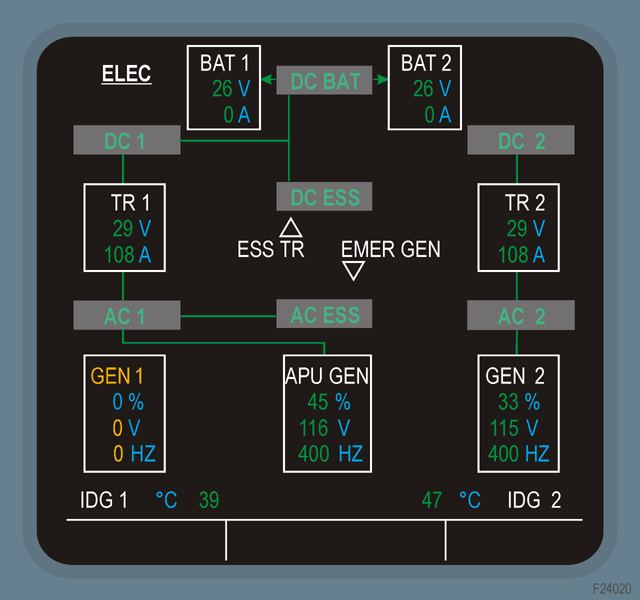Viewport: 640px width, 600px height.
Task: Select the DC 1 bus bar
Action: click(x=126, y=140)
